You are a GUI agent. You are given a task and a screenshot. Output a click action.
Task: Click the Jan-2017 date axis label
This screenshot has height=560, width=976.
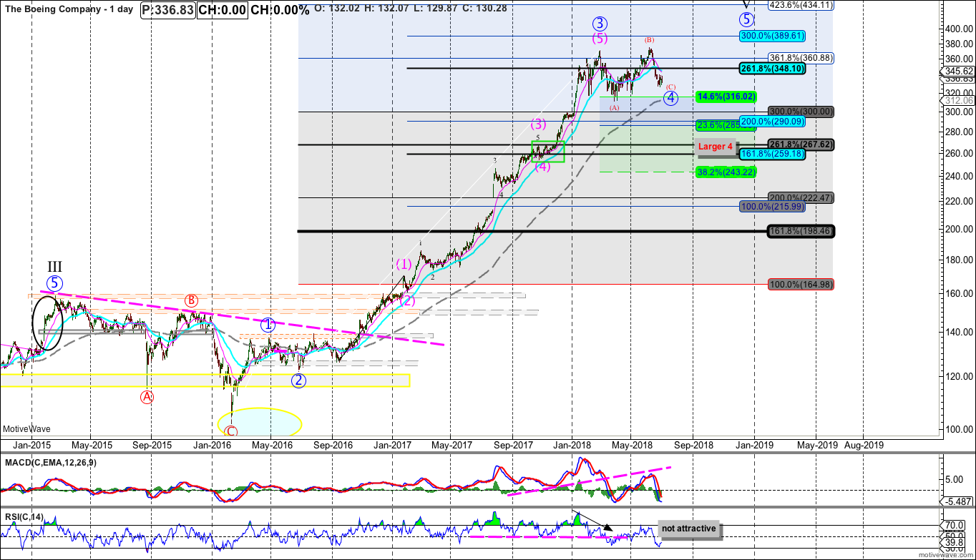click(393, 444)
